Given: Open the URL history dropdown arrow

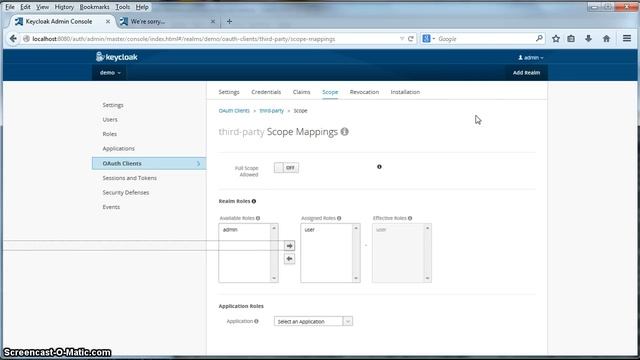Looking at the screenshot, I should tap(402, 39).
